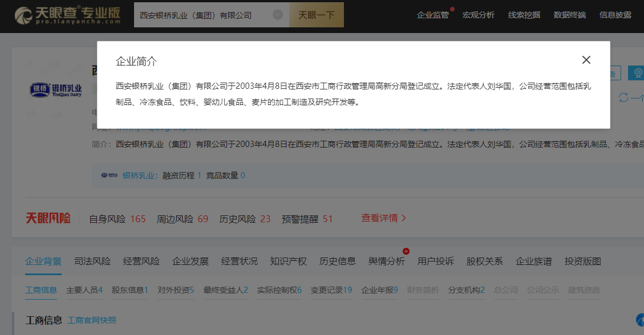Close the 企业简介 popup with X
The height and width of the screenshot is (335, 644).
[x=586, y=60]
